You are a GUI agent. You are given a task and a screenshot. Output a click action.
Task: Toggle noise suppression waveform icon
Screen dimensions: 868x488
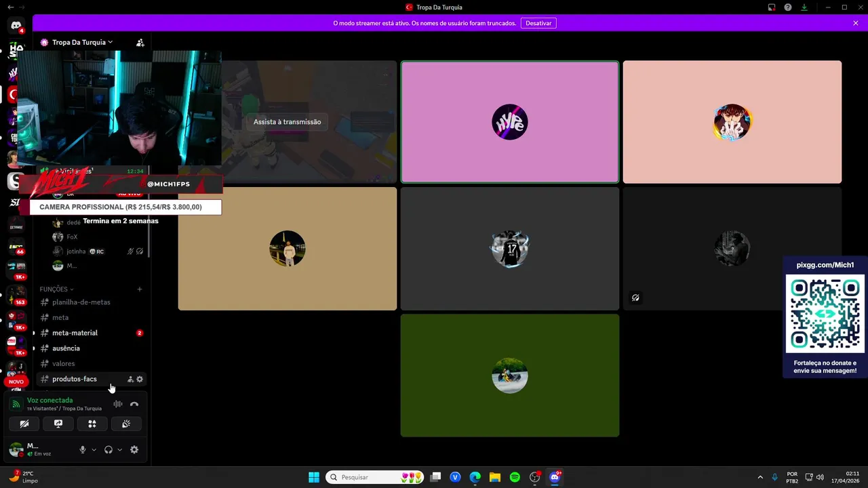pyautogui.click(x=118, y=404)
